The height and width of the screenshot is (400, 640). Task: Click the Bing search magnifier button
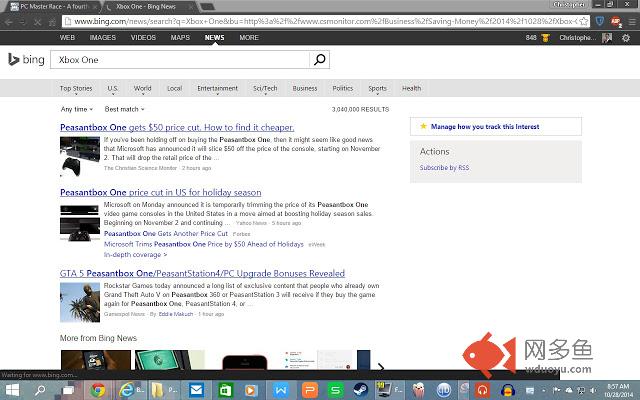320,60
